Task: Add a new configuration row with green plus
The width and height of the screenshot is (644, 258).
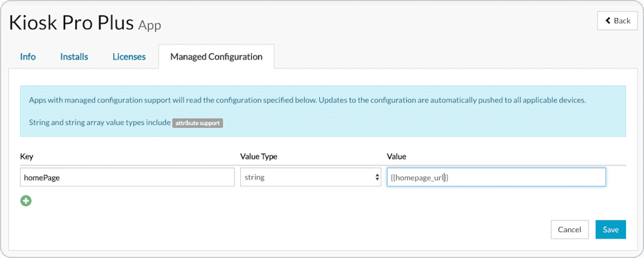Action: click(26, 201)
